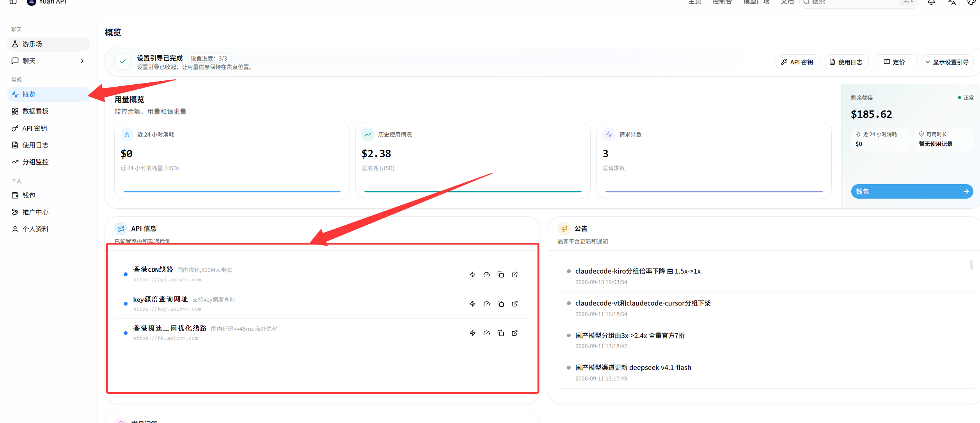Open announcement 国产模型分组由3x->2.4x
The height and width of the screenshot is (423, 980).
click(630, 336)
